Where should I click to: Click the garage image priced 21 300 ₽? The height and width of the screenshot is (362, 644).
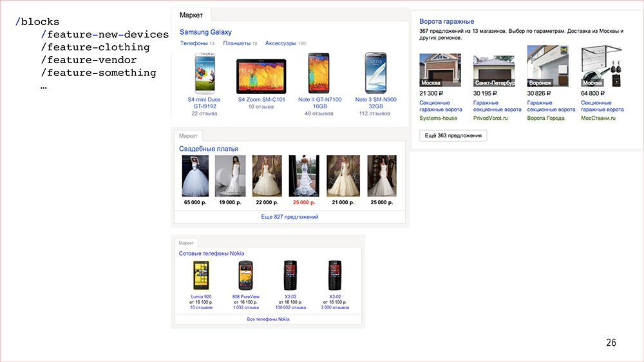440,70
